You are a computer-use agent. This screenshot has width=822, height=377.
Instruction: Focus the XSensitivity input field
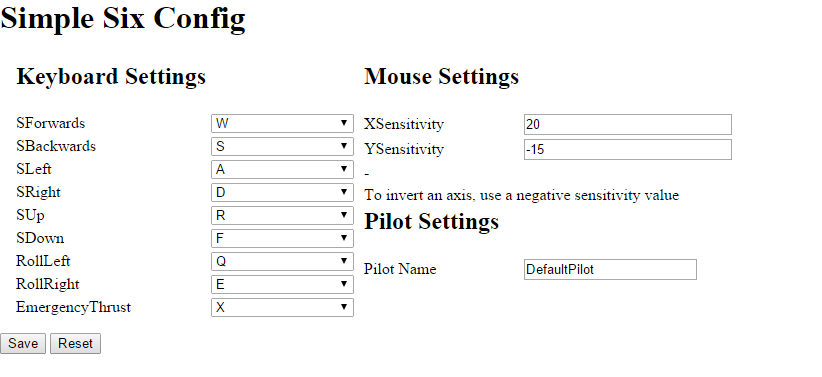628,124
